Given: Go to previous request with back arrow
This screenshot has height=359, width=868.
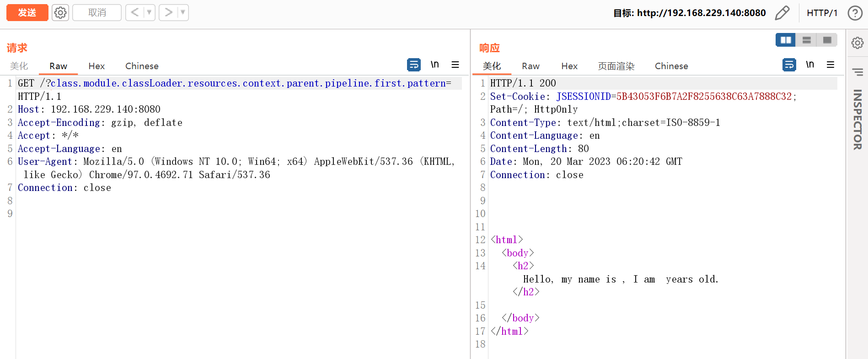Looking at the screenshot, I should 134,13.
